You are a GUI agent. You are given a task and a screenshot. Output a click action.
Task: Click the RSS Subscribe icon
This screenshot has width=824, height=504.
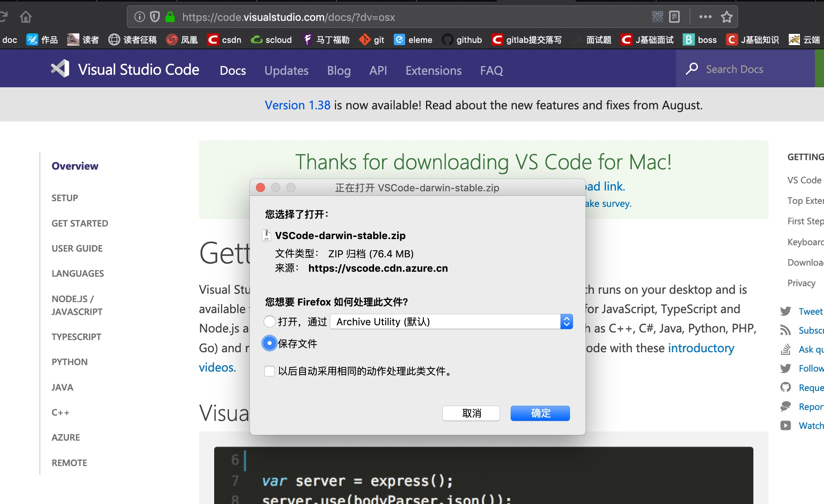786,330
